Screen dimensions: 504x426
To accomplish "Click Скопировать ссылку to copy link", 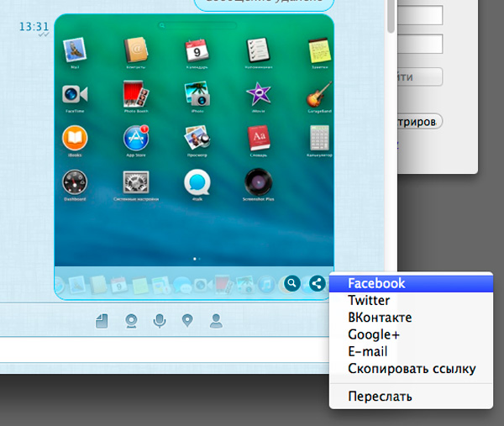I will [x=410, y=368].
